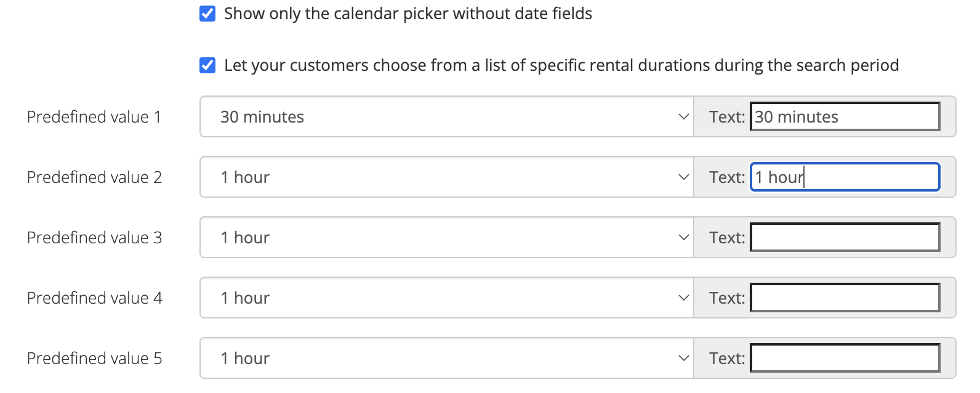Click Predefined value 4 dropdown chevron arrow

[683, 298]
